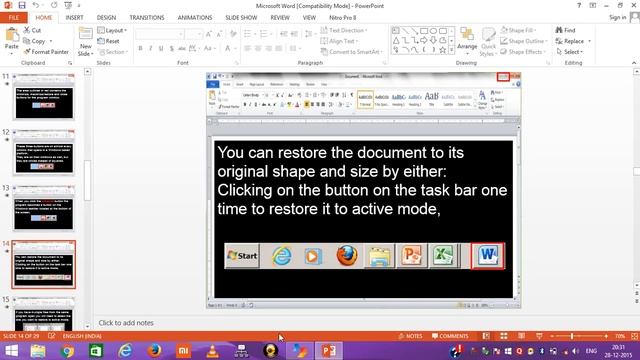This screenshot has width=640, height=360.
Task: Switch to Slide Sorter view in status bar
Action: 504,336
